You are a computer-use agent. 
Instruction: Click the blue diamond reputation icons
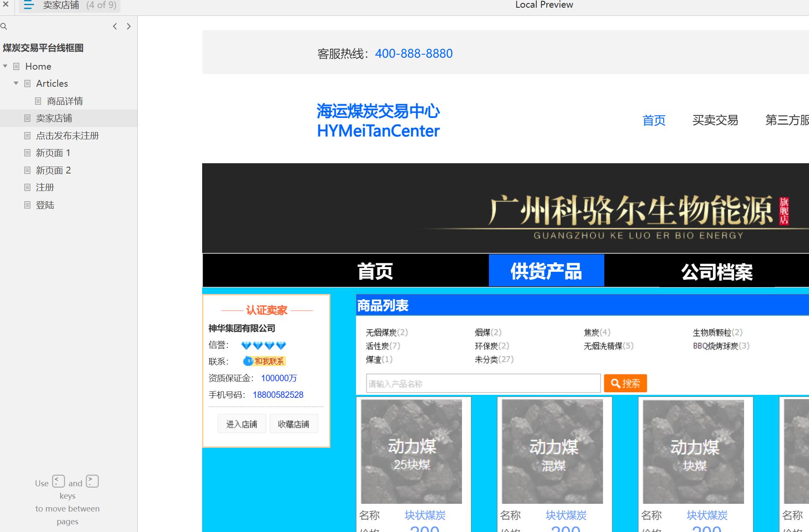pos(263,345)
